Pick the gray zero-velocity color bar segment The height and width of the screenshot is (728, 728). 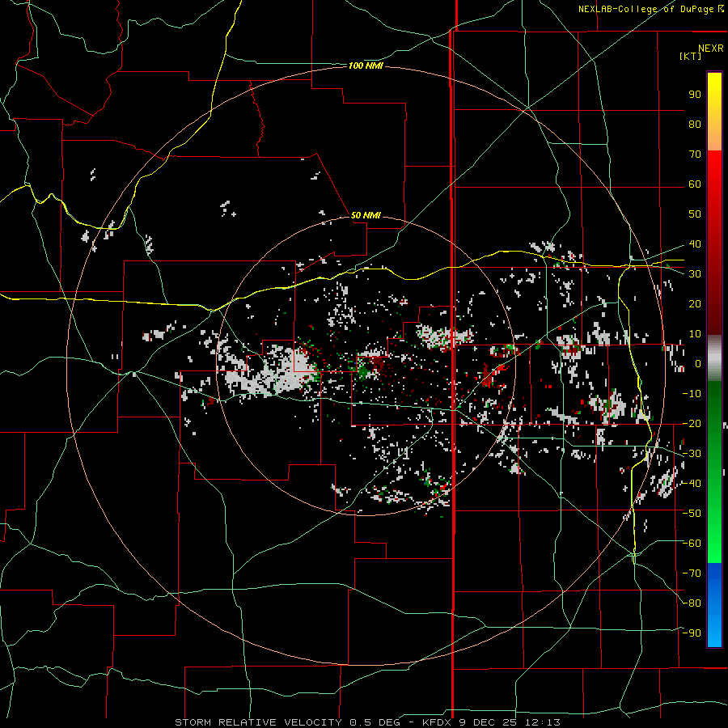pyautogui.click(x=714, y=358)
